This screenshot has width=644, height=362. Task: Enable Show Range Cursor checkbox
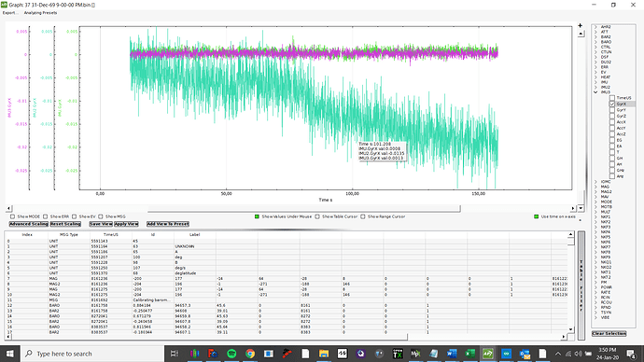pos(363,216)
